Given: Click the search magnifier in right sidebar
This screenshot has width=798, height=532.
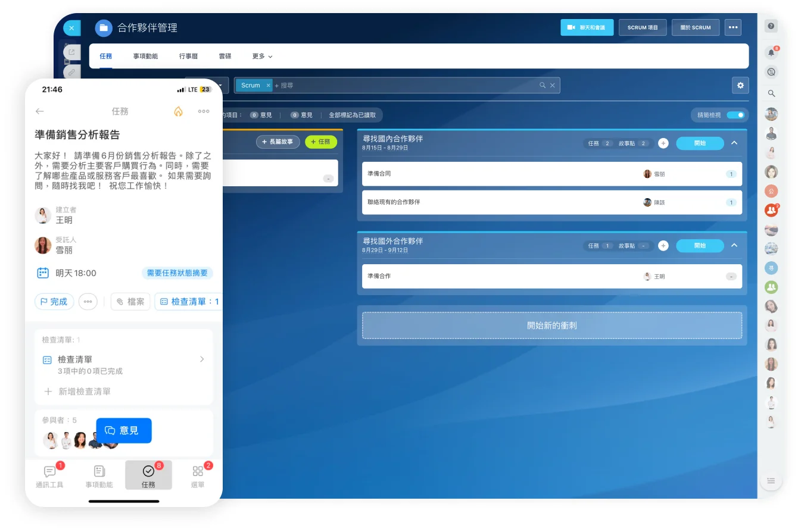Looking at the screenshot, I should 771,93.
